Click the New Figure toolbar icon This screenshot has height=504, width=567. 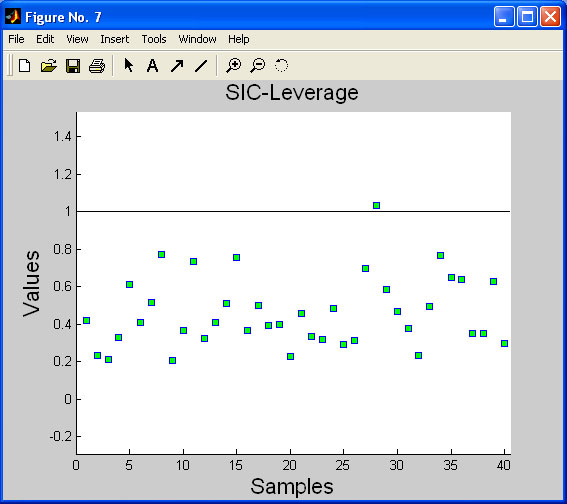[25, 66]
